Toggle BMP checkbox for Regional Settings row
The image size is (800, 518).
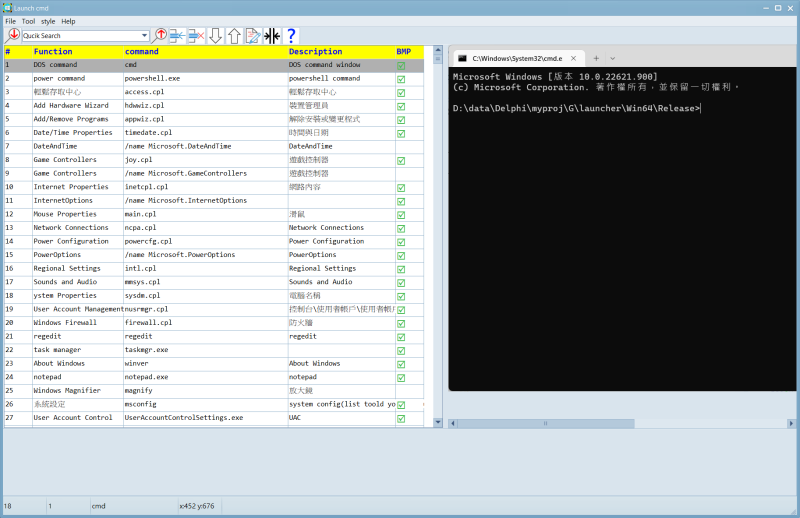click(x=401, y=269)
